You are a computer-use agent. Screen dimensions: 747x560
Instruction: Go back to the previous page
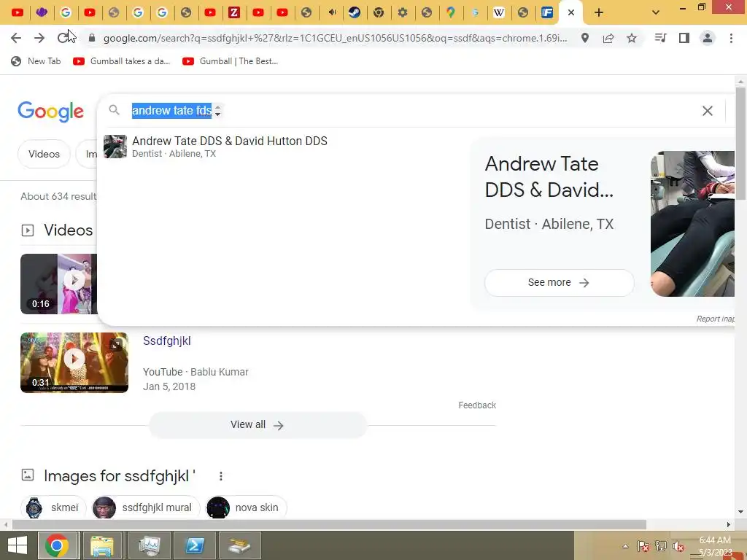coord(16,38)
